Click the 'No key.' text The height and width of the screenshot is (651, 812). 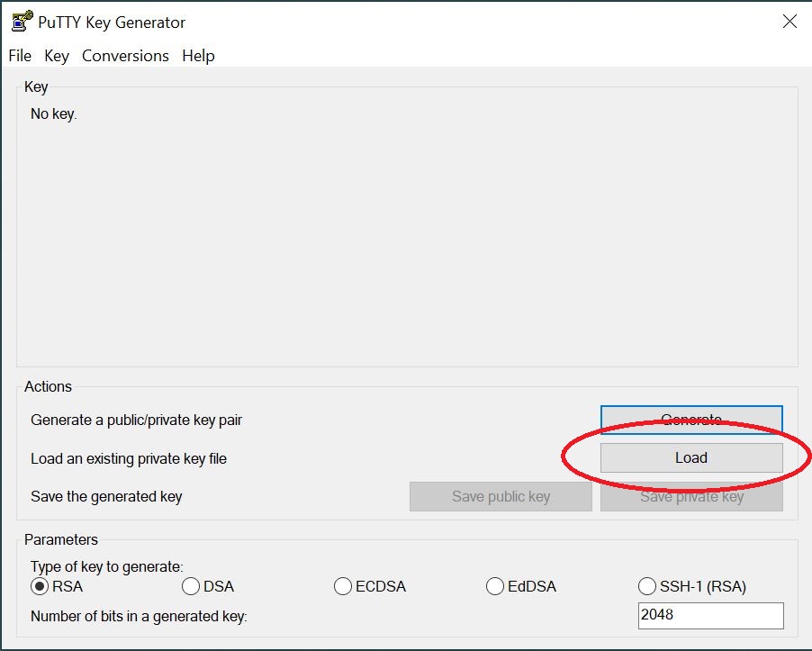[x=54, y=114]
